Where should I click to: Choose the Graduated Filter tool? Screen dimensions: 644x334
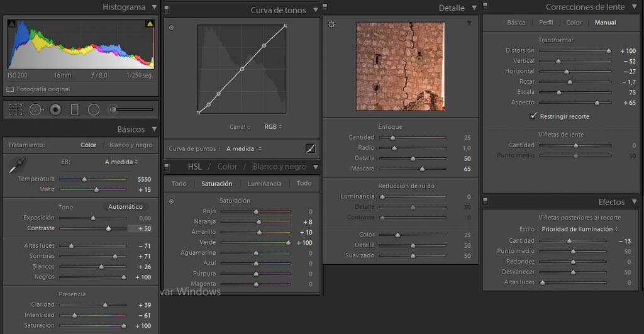[74, 110]
